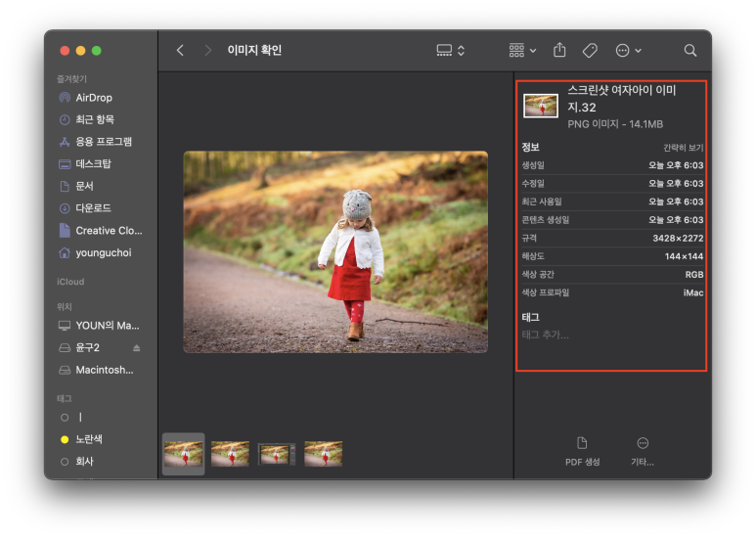Open 문서 folder in sidebar

pyautogui.click(x=76, y=186)
